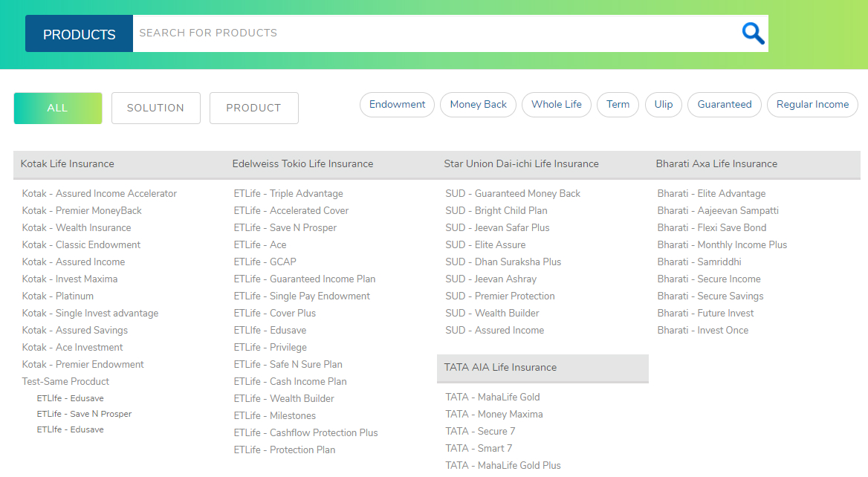Image resolution: width=868 pixels, height=477 pixels.
Task: Click the Edelweiss Tokio Life Insurance header
Action: [x=302, y=164]
